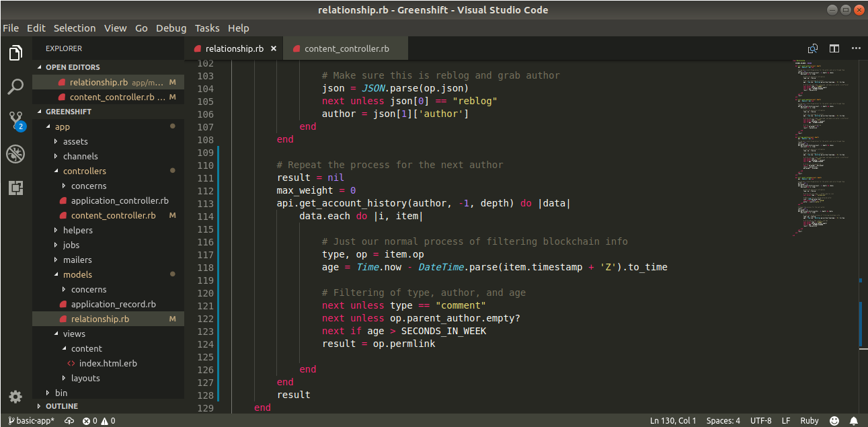Click the notifications bell icon

pos(855,421)
